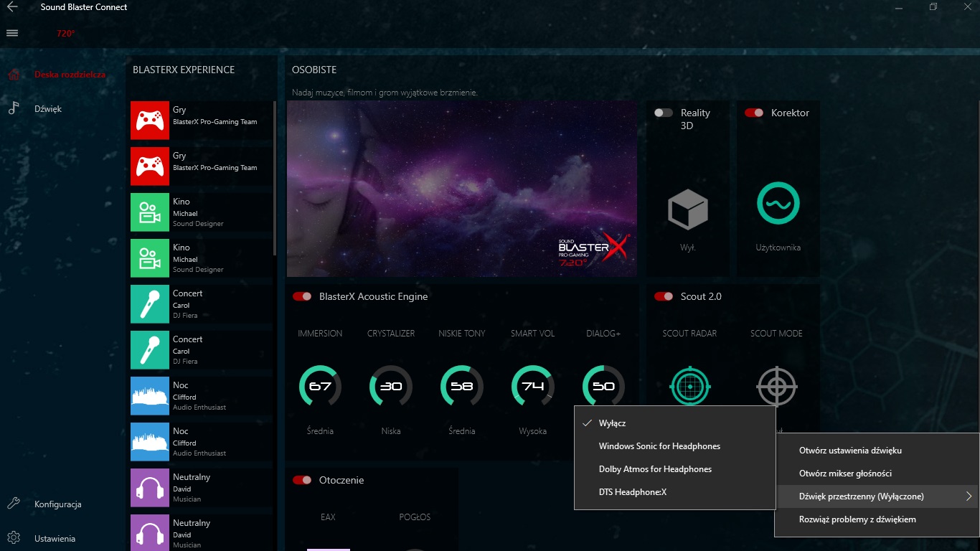Choose Dolby Atmos for Headphones
This screenshot has width=980, height=551.
[x=675, y=469]
